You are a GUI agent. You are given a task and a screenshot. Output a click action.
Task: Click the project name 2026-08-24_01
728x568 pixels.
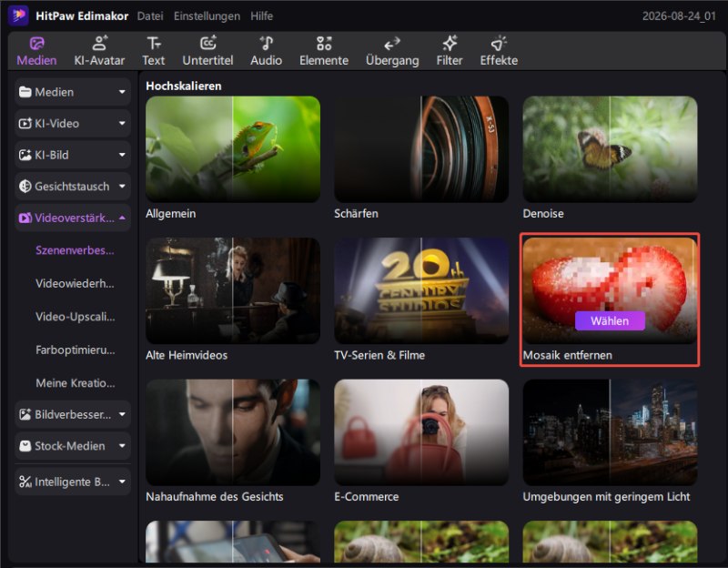click(679, 16)
